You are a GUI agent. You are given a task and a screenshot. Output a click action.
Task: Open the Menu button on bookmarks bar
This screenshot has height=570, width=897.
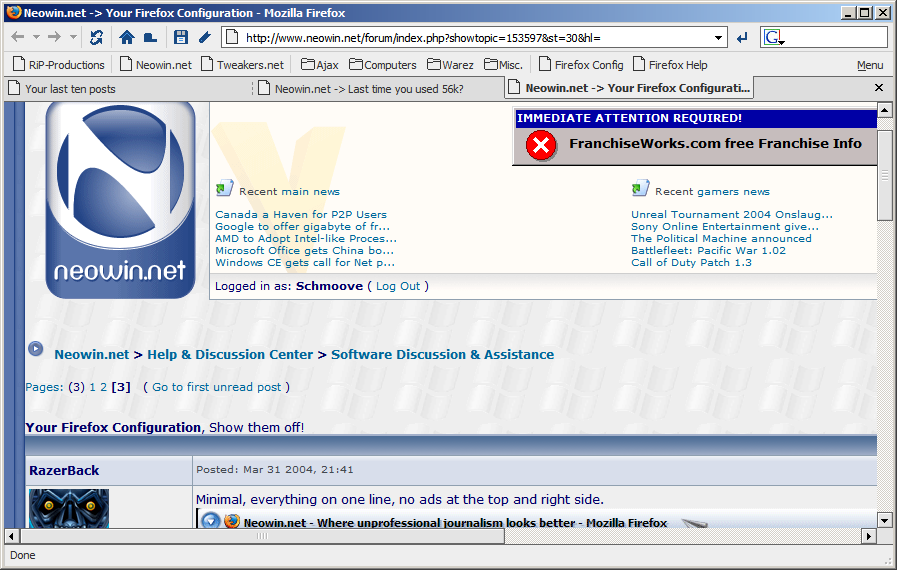coord(870,65)
